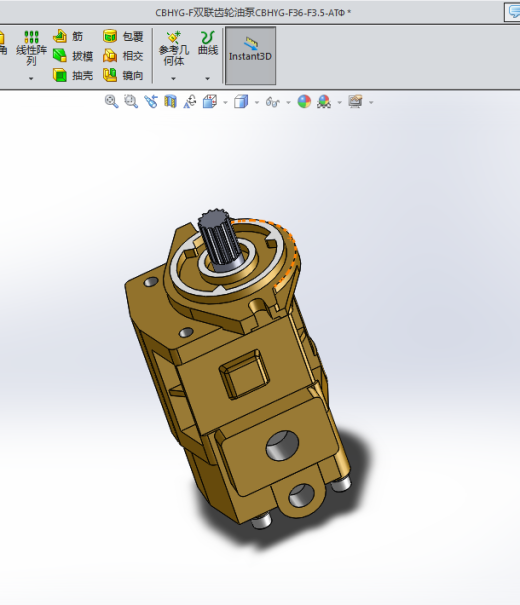The image size is (520, 605).
Task: Click the Edit Appearance color ball
Action: tap(304, 102)
